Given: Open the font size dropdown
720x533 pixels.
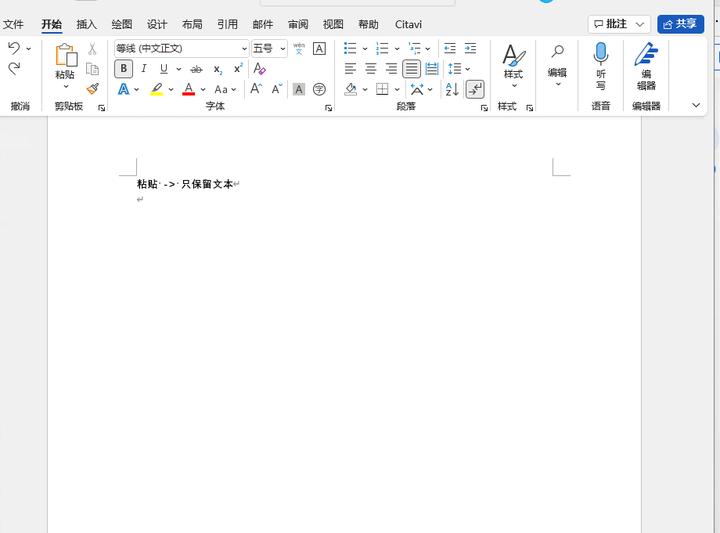Looking at the screenshot, I should 283,48.
